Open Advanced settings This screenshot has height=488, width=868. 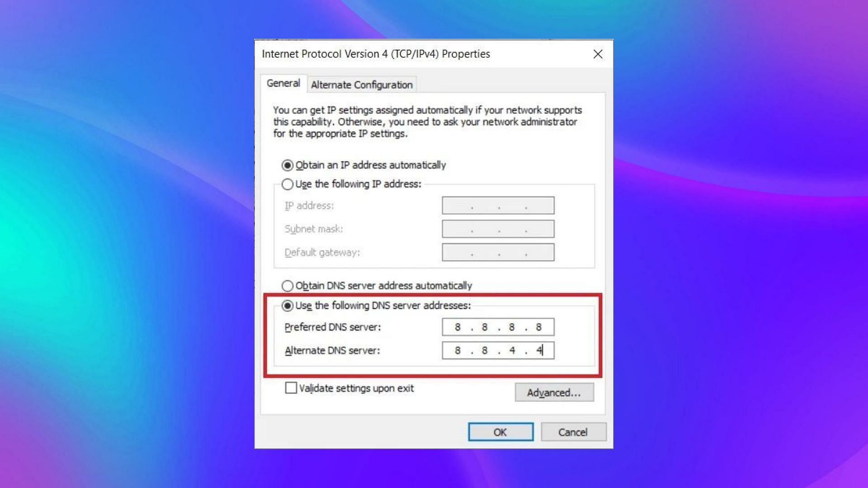pos(554,393)
